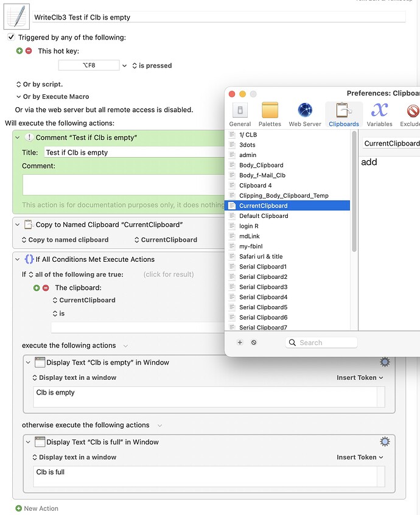Delete selected clipboard using the prohibition icon
The image size is (420, 515).
pos(254,342)
